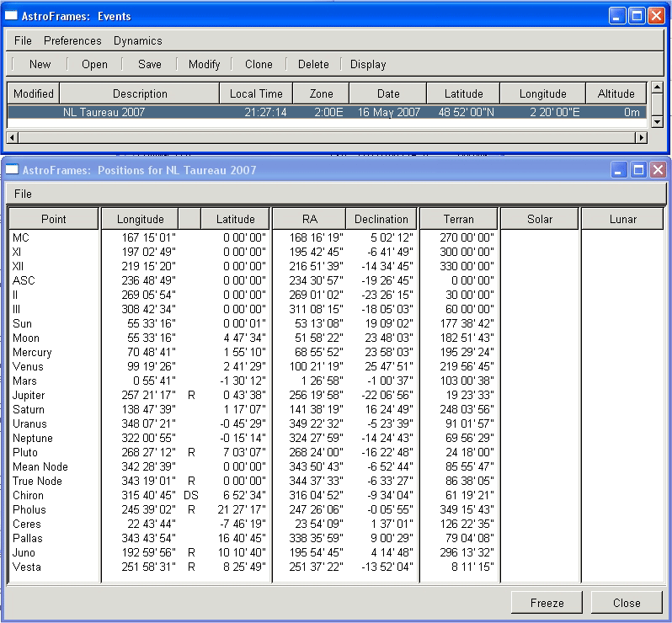This screenshot has height=623, width=672.
Task: Close the Events window
Action: coord(656,16)
